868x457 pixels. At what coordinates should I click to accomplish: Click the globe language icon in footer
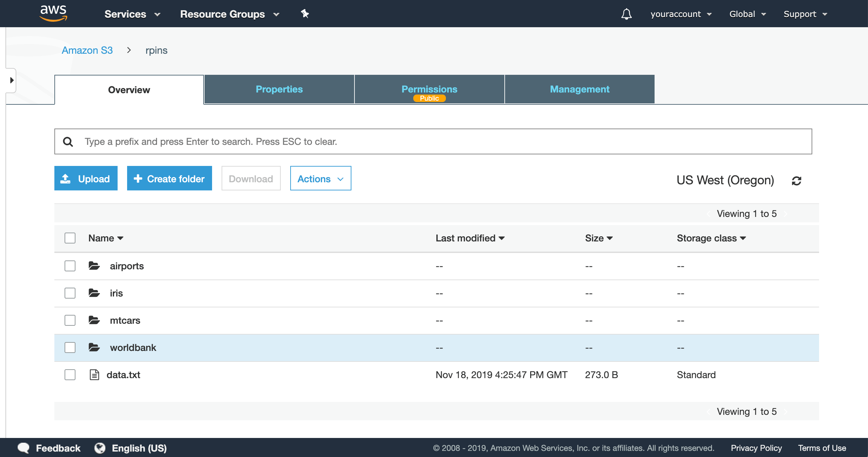coord(100,448)
